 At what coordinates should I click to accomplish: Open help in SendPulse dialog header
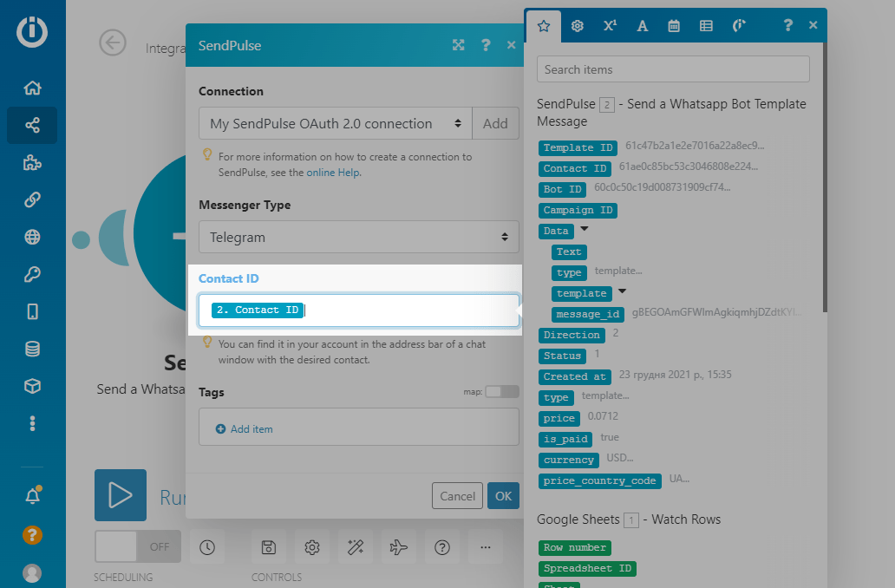coord(486,45)
